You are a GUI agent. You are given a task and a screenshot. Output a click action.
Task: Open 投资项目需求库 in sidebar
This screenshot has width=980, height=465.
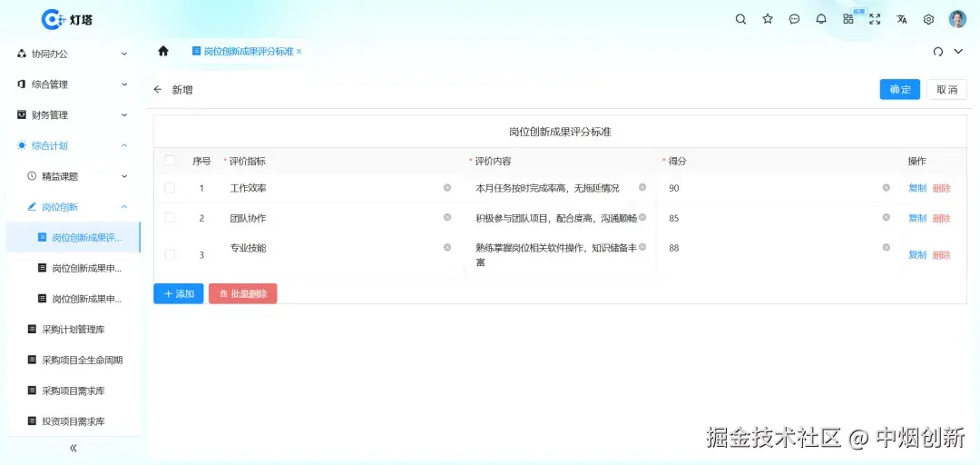(x=73, y=421)
